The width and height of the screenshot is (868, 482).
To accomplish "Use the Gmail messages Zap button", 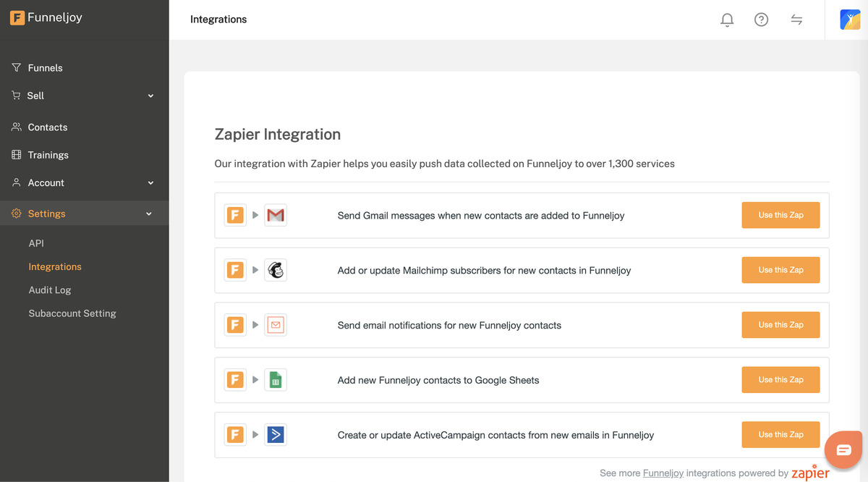I will click(780, 215).
